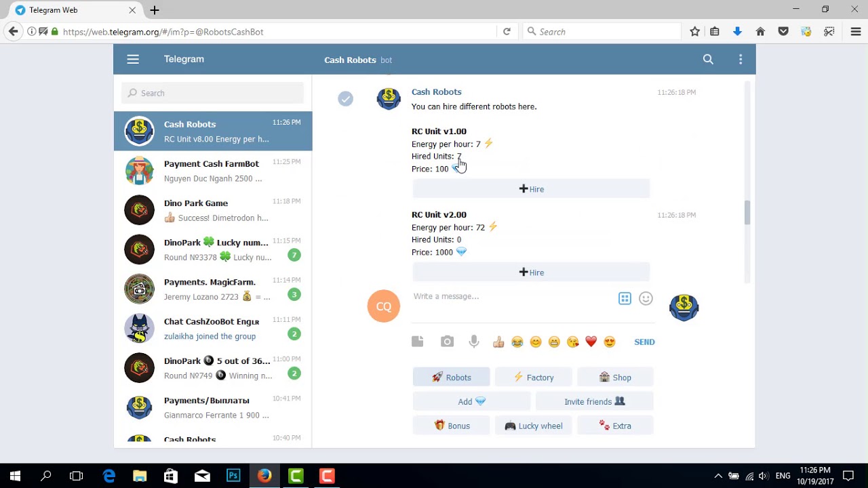Open the Shop bot menu
The width and height of the screenshot is (868, 488).
(x=615, y=378)
